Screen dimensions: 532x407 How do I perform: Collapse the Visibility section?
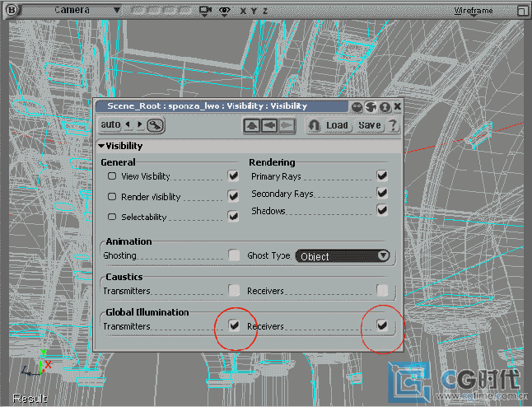coord(101,146)
